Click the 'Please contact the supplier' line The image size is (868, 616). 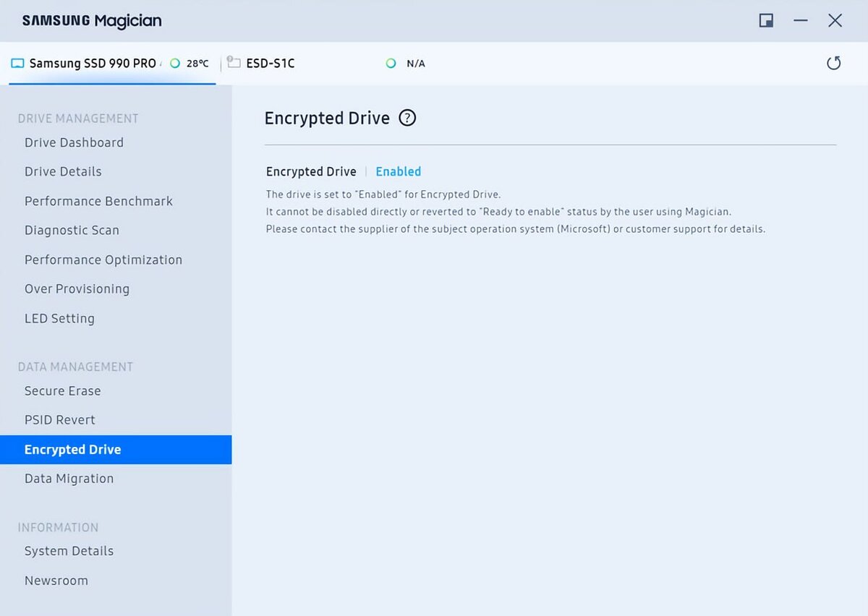tap(516, 229)
